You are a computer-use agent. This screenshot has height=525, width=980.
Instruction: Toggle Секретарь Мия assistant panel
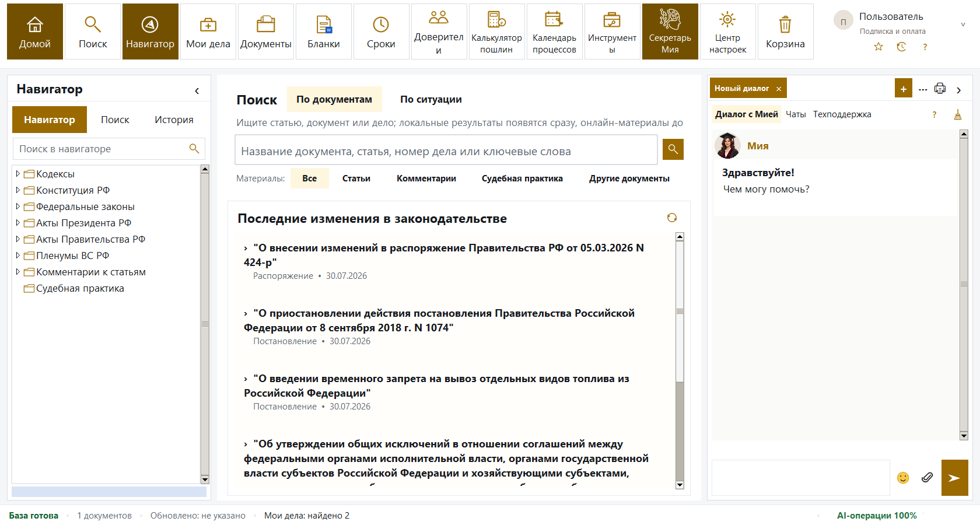pyautogui.click(x=670, y=32)
